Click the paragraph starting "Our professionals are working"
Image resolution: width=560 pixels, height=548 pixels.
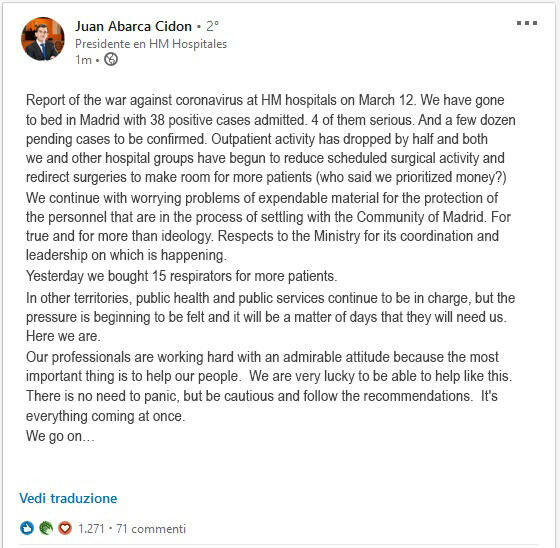click(x=269, y=367)
